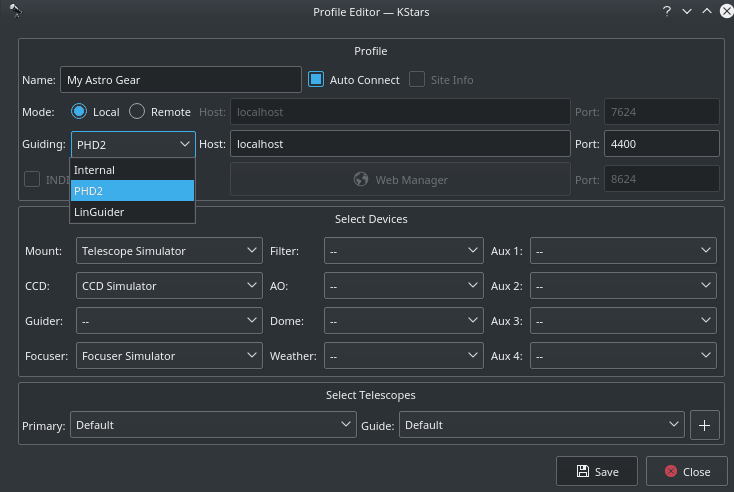Select the Remote mode radio button
Screen dimensions: 734x492
coord(137,112)
